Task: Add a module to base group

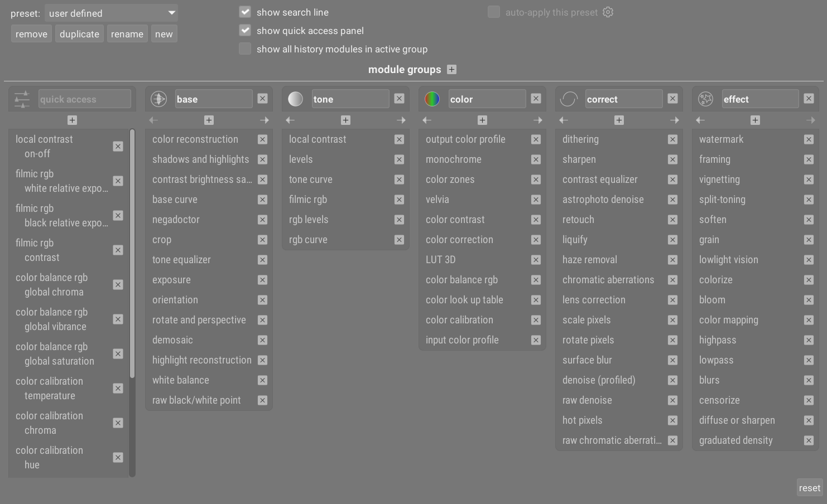Action: (x=209, y=120)
